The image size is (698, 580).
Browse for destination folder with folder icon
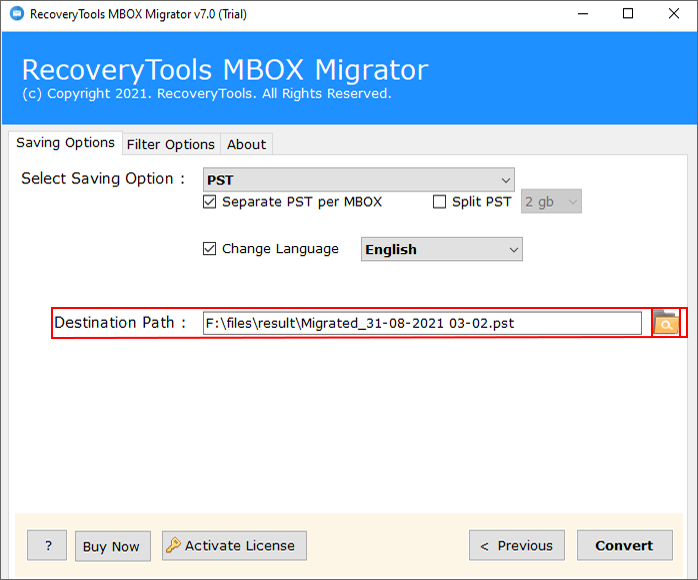(666, 323)
